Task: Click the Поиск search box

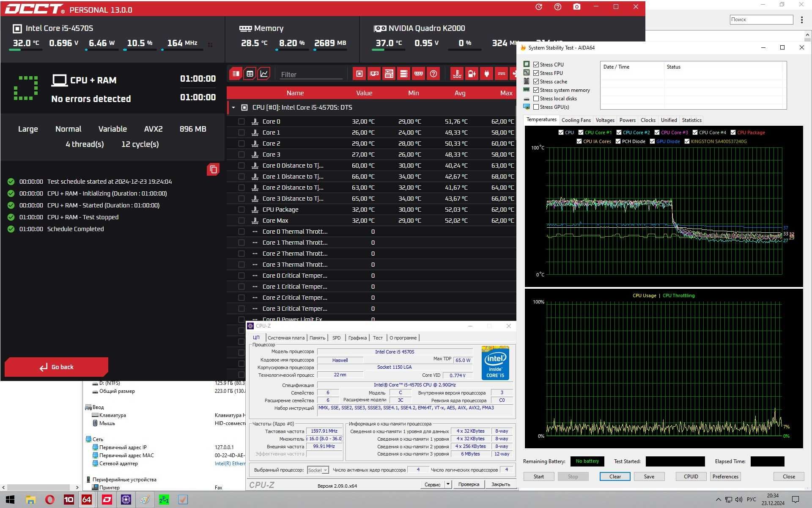Action: 761,19
